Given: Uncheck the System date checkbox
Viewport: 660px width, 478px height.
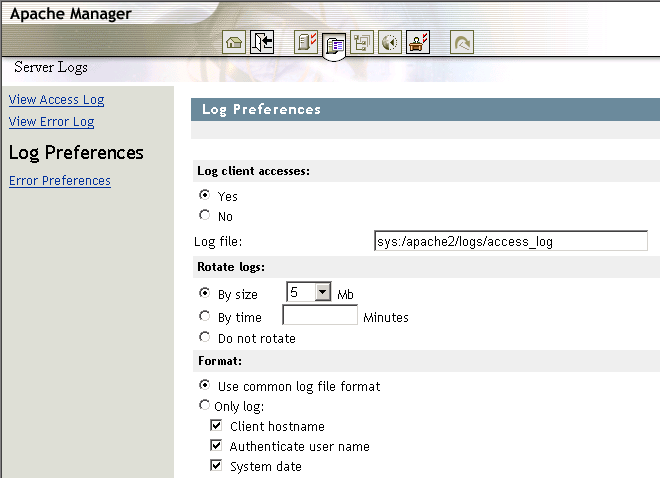Looking at the screenshot, I should pos(216,466).
